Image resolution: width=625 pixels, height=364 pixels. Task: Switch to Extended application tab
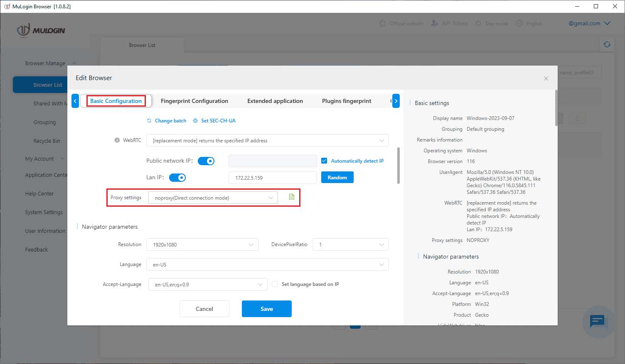275,101
